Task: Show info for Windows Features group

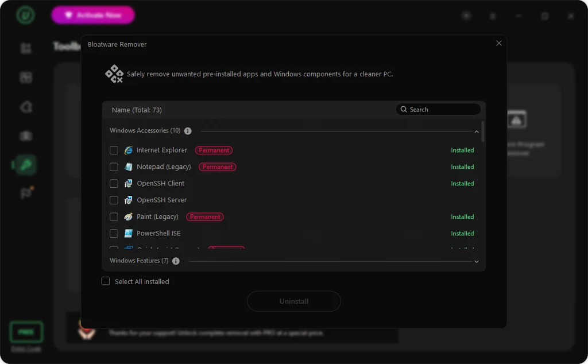Action: 176,261
